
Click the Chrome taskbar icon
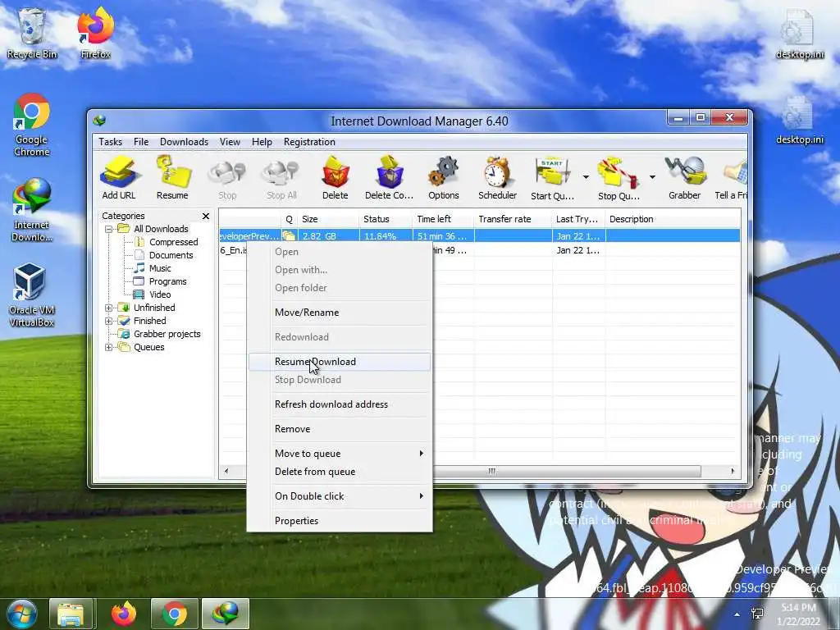(x=174, y=614)
